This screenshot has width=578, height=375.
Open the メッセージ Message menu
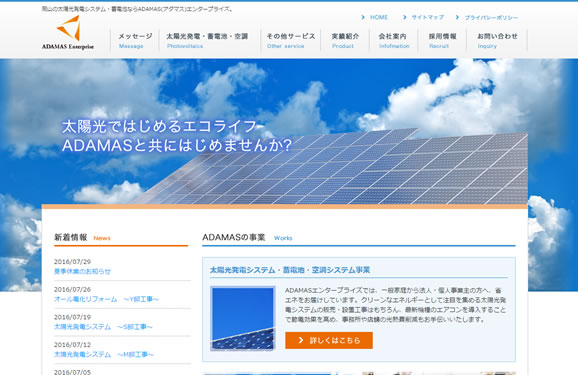pos(135,41)
